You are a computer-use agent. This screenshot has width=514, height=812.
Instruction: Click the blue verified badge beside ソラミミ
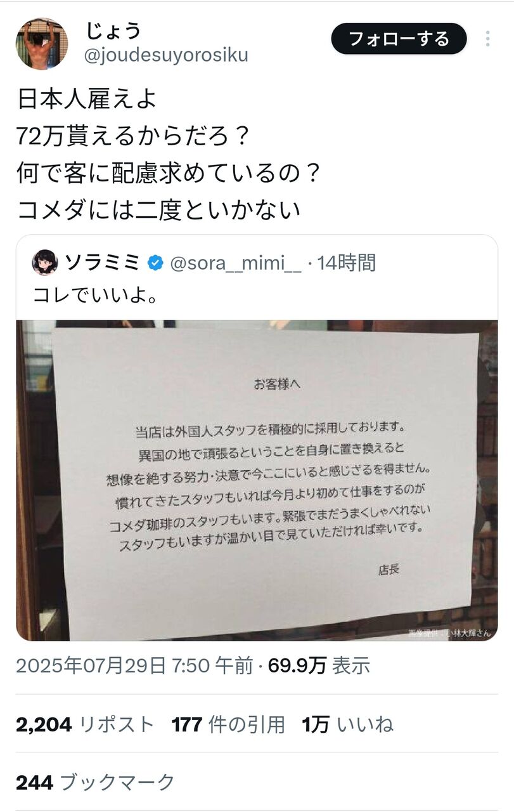(x=155, y=262)
